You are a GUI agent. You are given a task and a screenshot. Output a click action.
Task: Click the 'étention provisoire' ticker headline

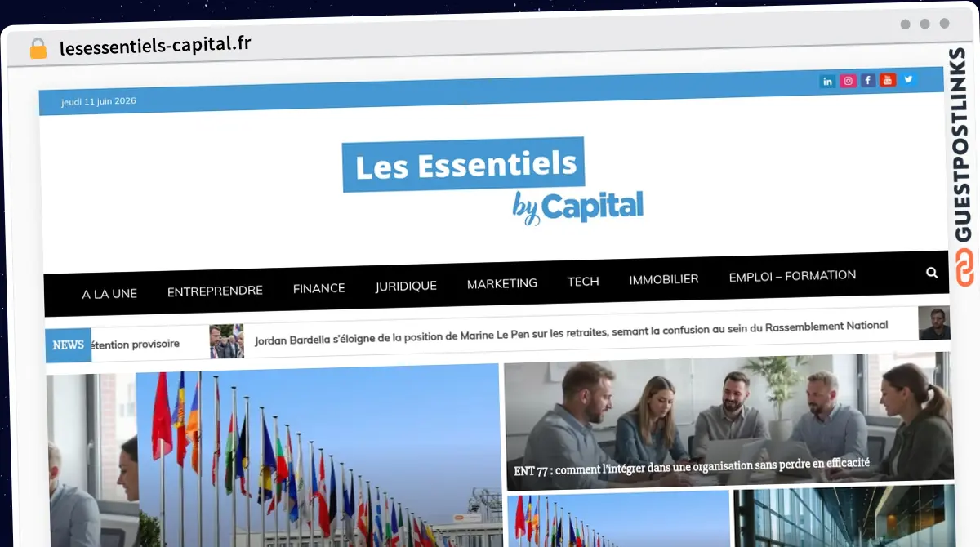pyautogui.click(x=136, y=344)
